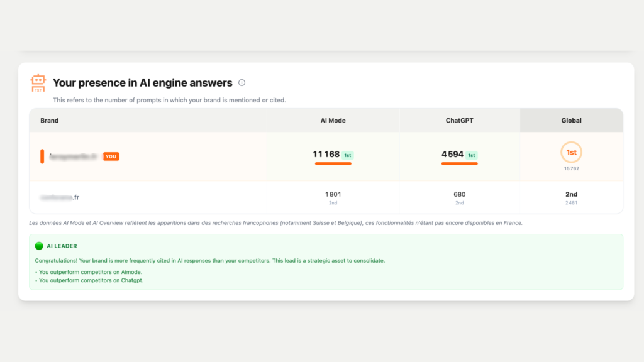This screenshot has height=362, width=644.
Task: Select the Global column header
Action: [x=571, y=120]
